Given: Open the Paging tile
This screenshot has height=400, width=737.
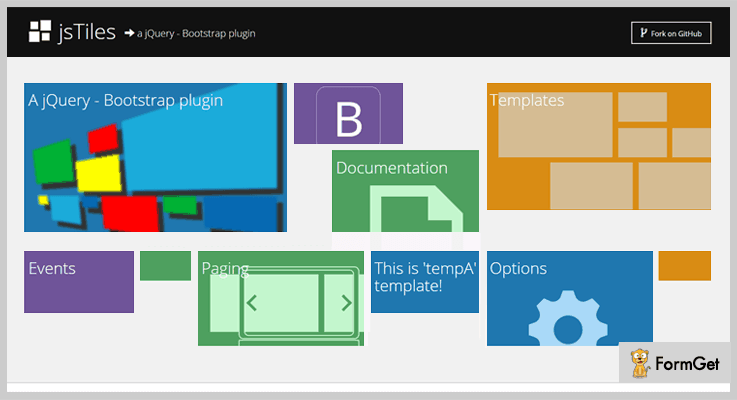Looking at the screenshot, I should coord(281,298).
